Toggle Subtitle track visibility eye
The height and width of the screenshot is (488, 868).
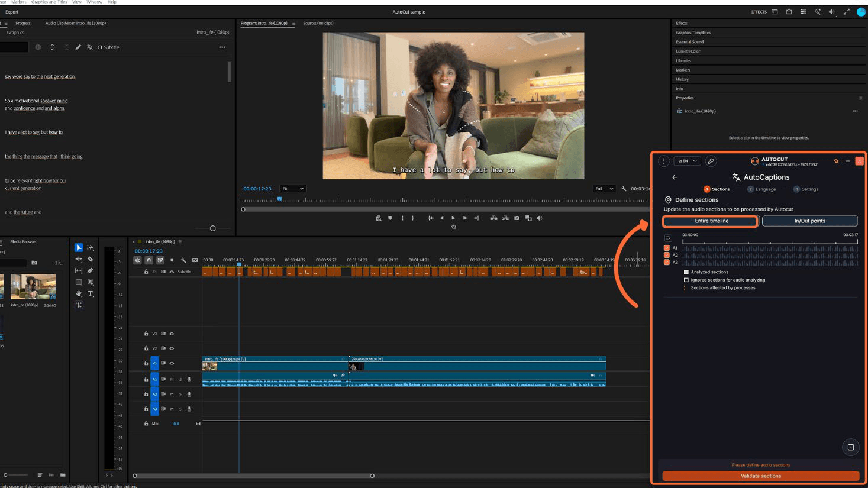[172, 272]
